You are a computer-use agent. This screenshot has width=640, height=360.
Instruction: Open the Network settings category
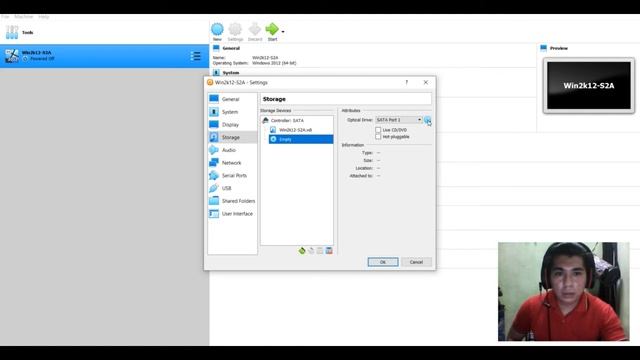pyautogui.click(x=232, y=162)
